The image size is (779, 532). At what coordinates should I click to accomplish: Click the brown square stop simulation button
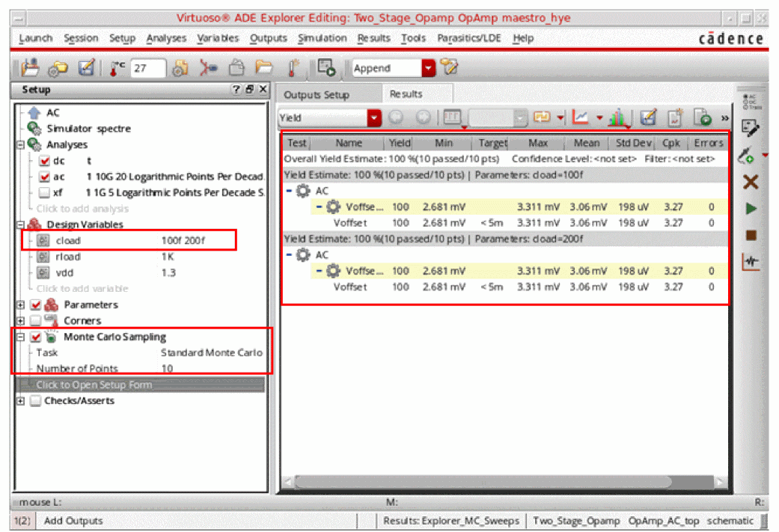click(751, 235)
